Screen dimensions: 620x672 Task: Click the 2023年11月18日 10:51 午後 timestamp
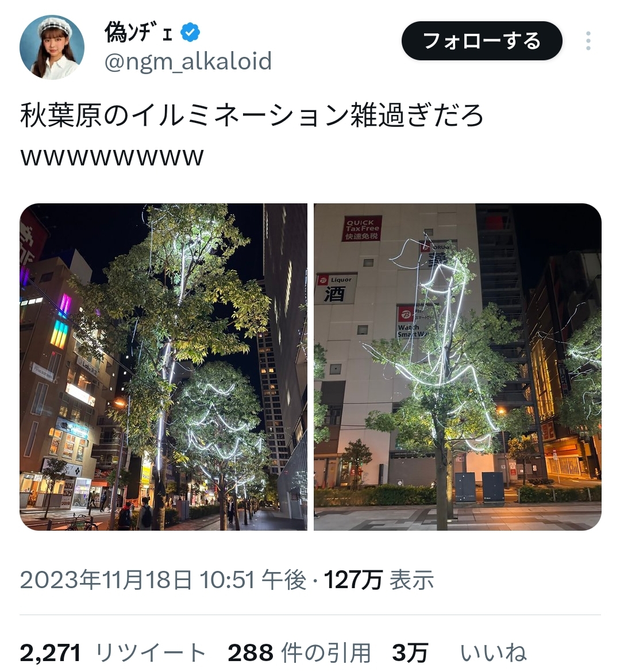(x=163, y=580)
